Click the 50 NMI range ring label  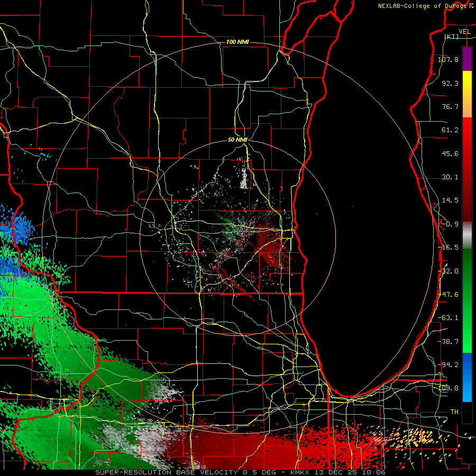coord(237,140)
